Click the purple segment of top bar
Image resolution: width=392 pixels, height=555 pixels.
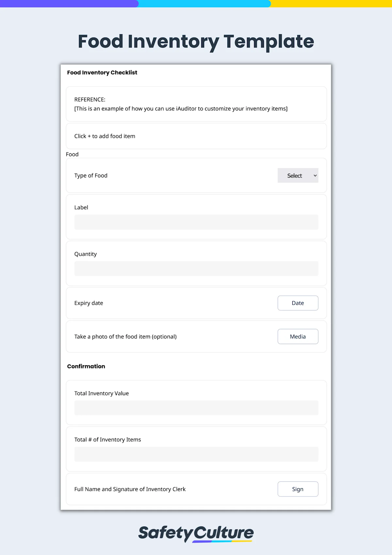(x=69, y=4)
